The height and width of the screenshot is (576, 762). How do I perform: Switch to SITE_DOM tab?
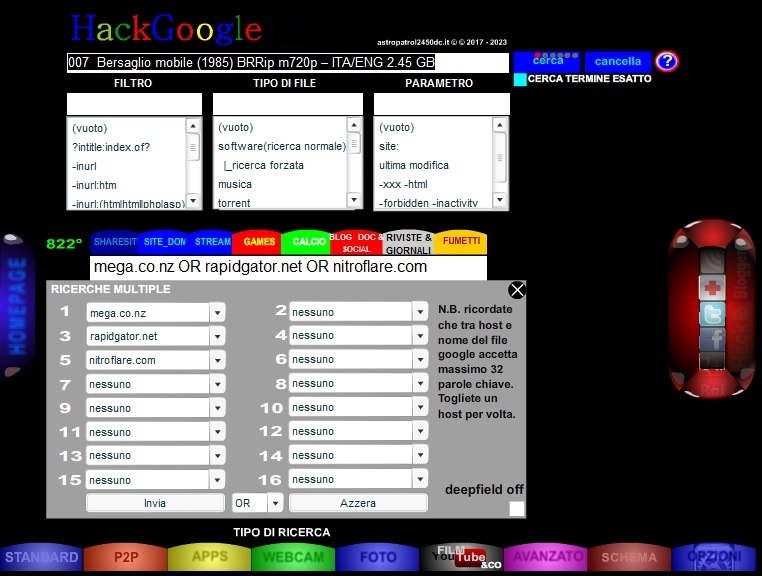(164, 242)
